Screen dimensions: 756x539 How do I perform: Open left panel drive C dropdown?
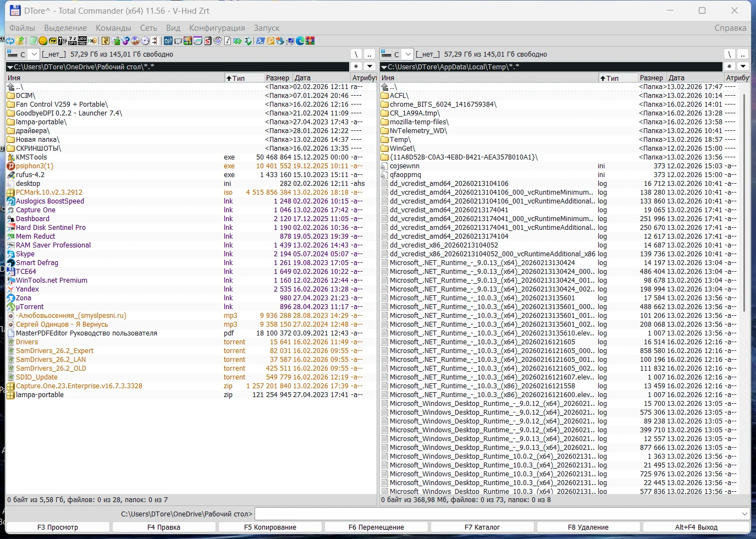click(34, 54)
